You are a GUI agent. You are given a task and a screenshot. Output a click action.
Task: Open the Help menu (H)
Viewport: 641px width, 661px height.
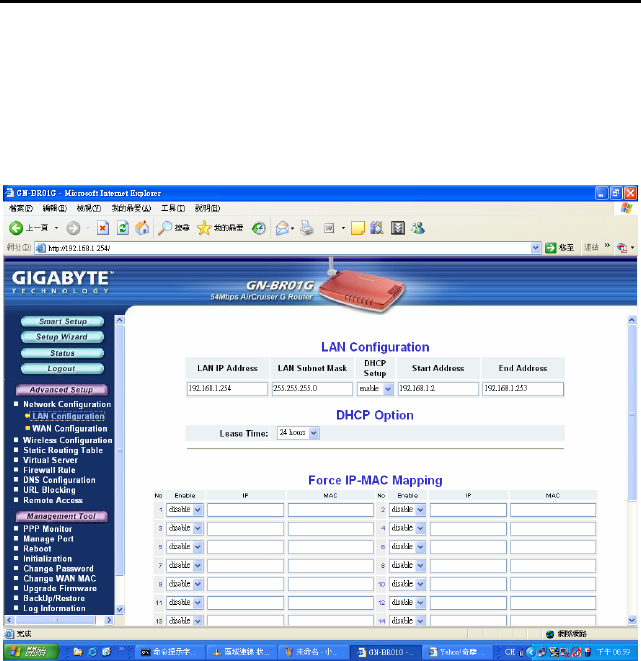point(207,208)
